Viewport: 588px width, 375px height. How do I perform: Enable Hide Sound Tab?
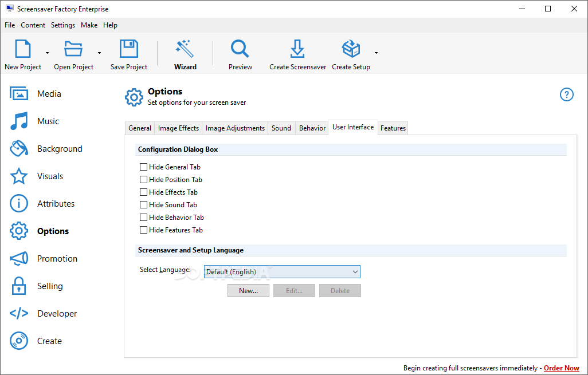[143, 204]
